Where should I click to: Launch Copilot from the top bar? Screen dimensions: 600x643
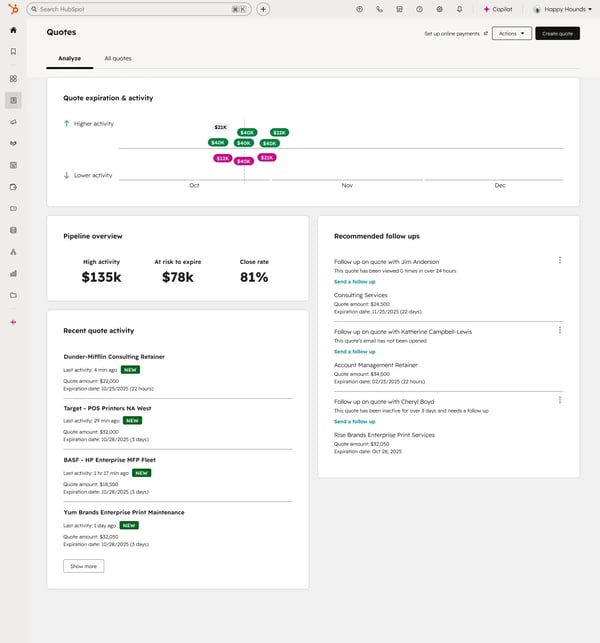tap(498, 9)
